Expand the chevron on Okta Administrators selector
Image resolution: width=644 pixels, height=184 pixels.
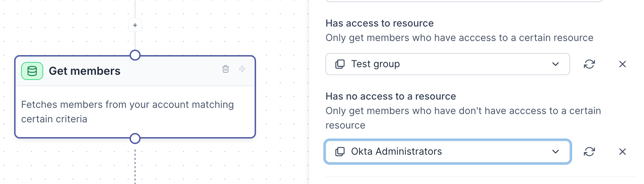(555, 152)
